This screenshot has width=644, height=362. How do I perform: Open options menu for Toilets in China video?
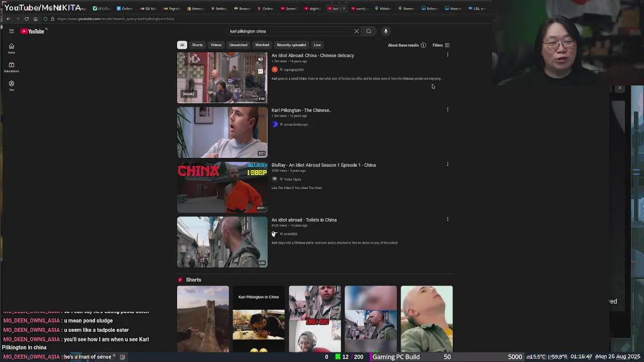[x=447, y=219]
